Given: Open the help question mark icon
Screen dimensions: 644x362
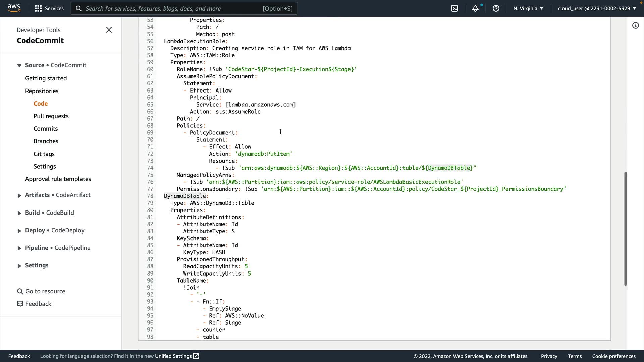Looking at the screenshot, I should coord(496,8).
